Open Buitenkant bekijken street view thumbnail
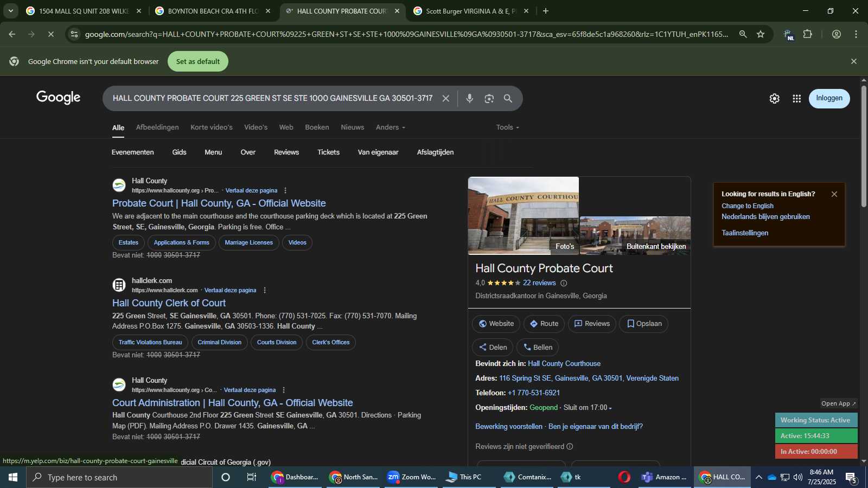This screenshot has width=868, height=488. point(635,235)
